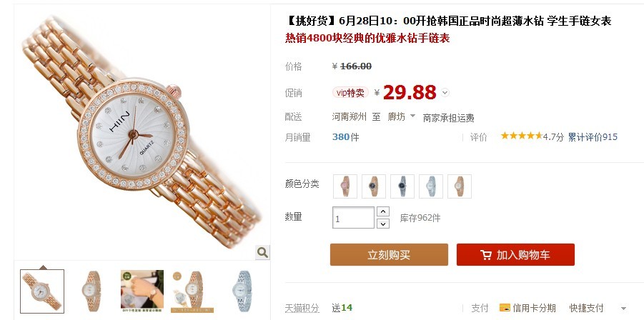Click the quantity input field
This screenshot has height=320, width=644.
(353, 218)
